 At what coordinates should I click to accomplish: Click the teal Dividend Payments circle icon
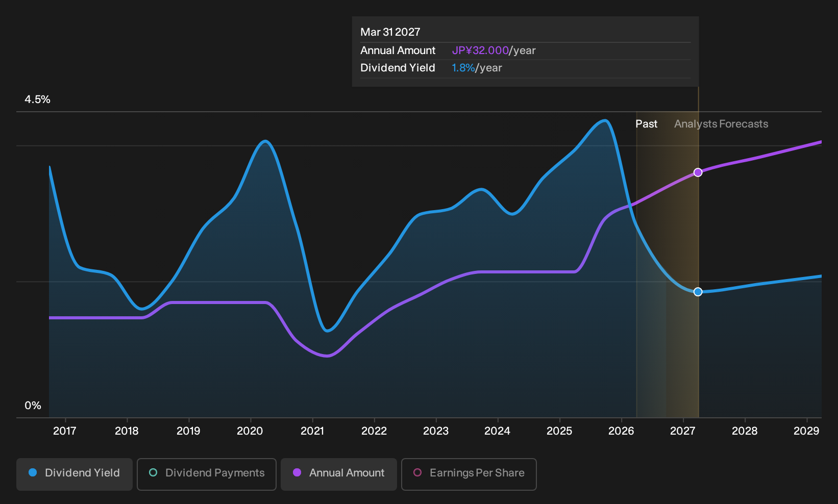(153, 472)
